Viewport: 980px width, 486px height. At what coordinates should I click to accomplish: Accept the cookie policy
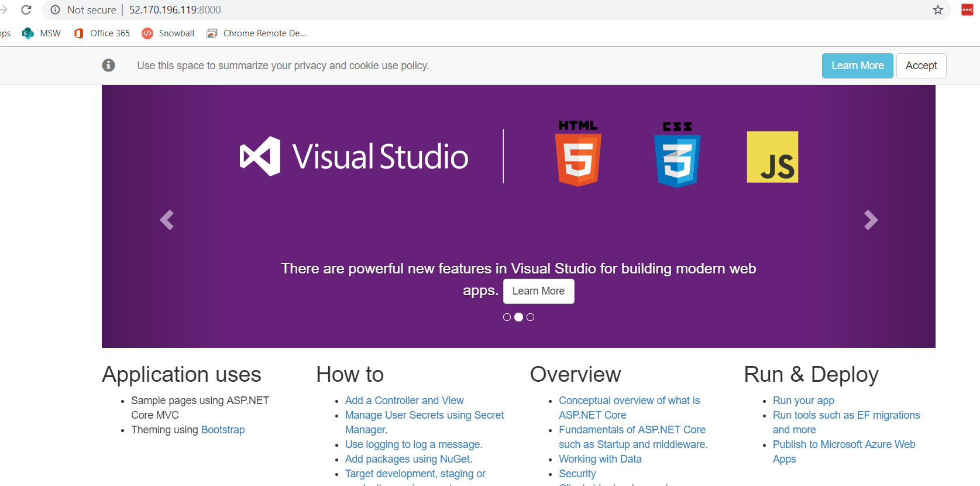pos(921,66)
